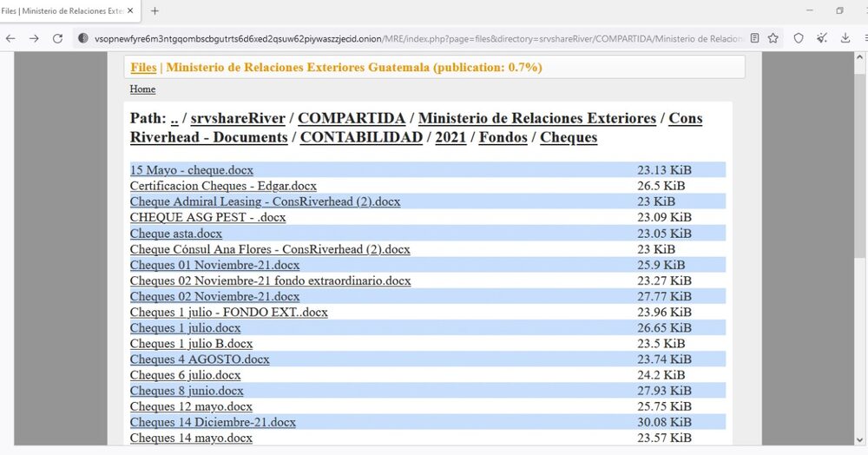Open the onion site identity icon
Viewport: 868px width, 455px height.
coord(83,38)
